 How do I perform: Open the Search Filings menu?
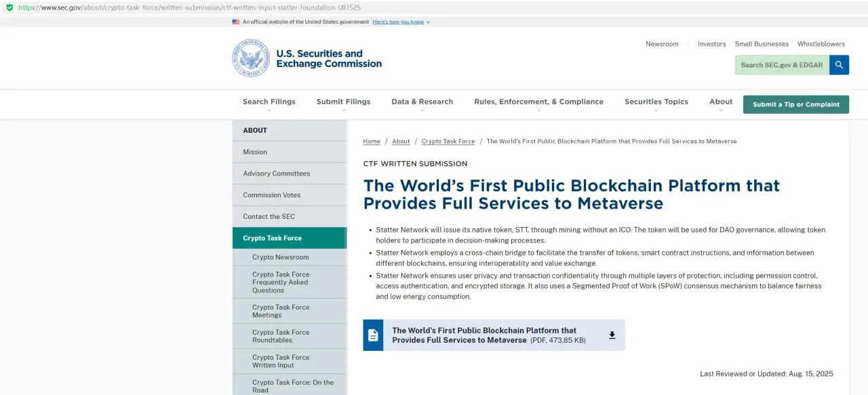click(x=269, y=102)
